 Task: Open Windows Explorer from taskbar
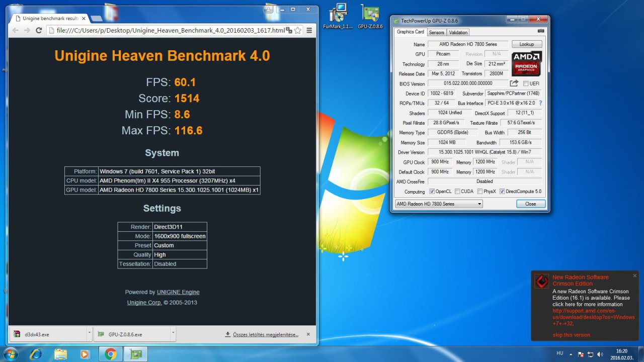pyautogui.click(x=61, y=354)
